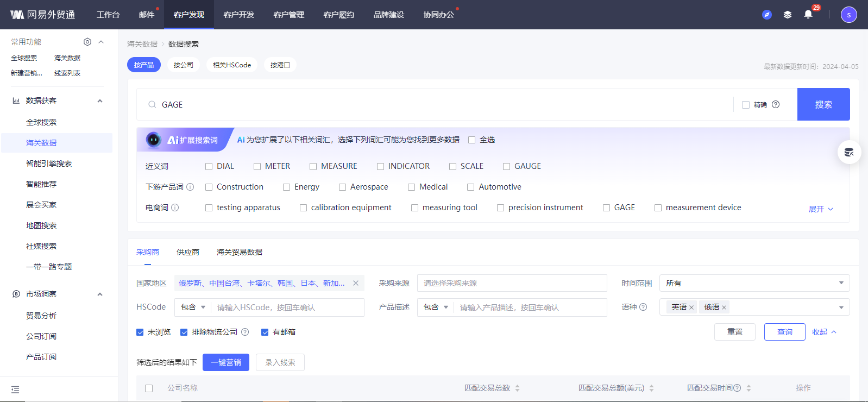
Task: Toggle the 精确 checkbox
Action: 746,105
